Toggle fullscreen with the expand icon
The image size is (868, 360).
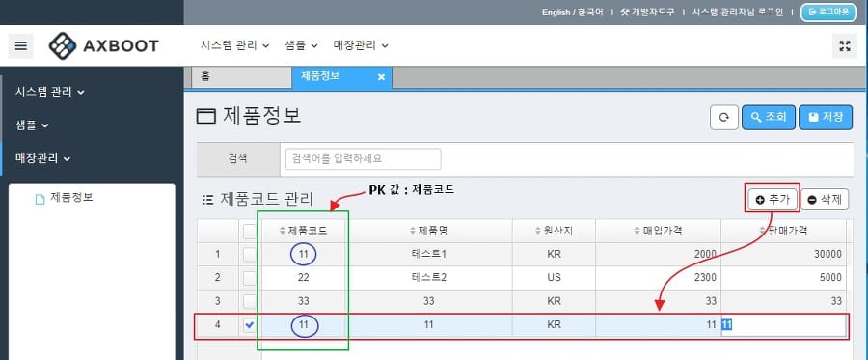(x=845, y=45)
